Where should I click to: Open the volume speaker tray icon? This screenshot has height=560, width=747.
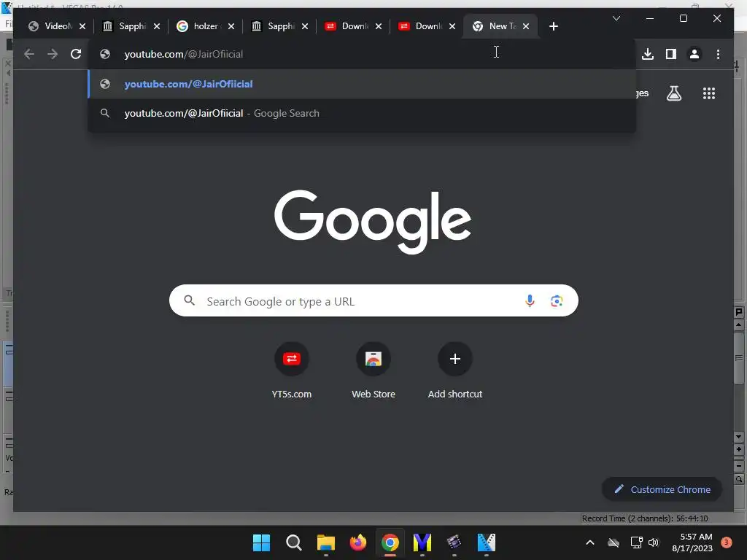pyautogui.click(x=654, y=542)
